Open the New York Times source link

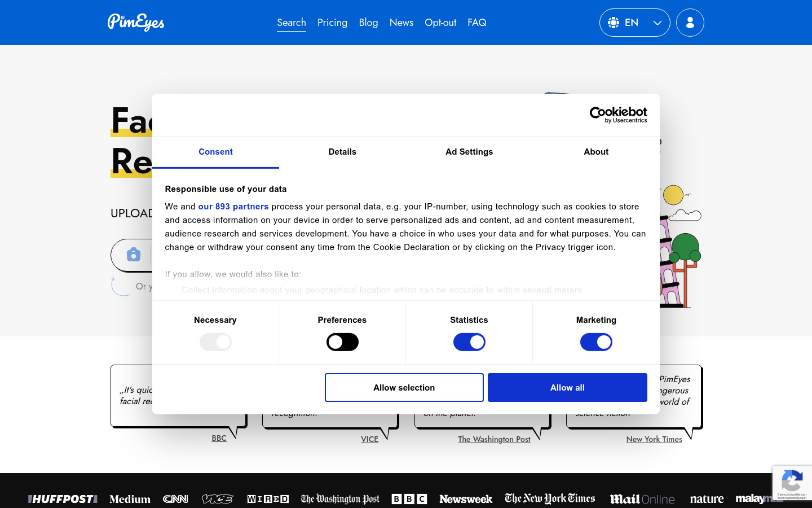click(654, 439)
